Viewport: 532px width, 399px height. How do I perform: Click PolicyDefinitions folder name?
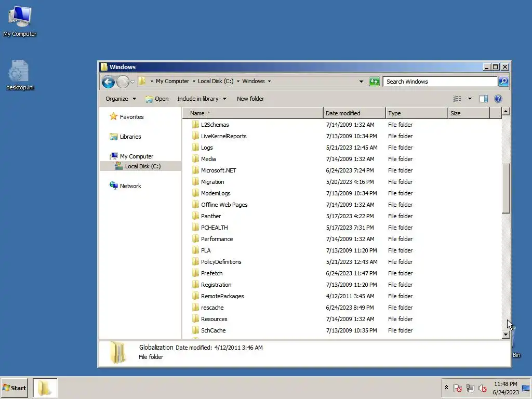221,262
